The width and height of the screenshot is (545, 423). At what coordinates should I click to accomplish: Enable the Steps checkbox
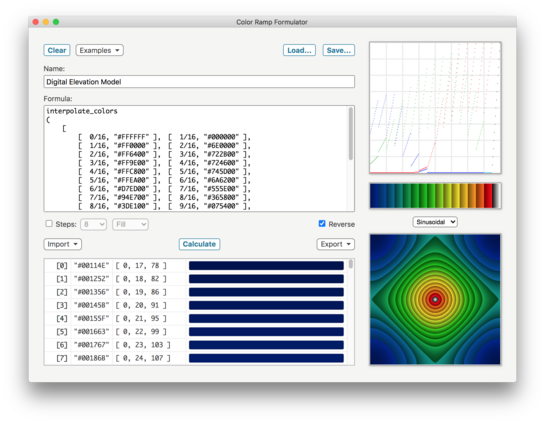(49, 224)
